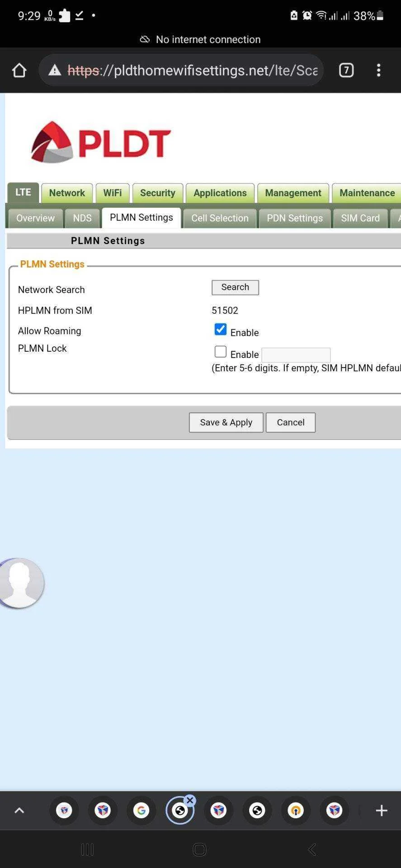This screenshot has width=401, height=868.
Task: Disable the Allow Roaming checkbox
Action: [220, 329]
